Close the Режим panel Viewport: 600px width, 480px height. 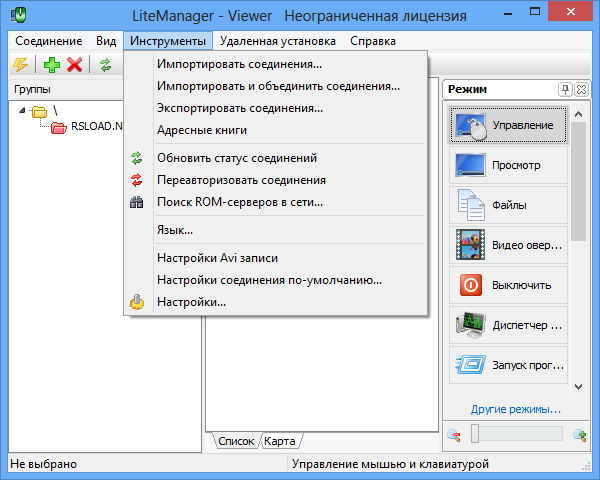click(581, 90)
